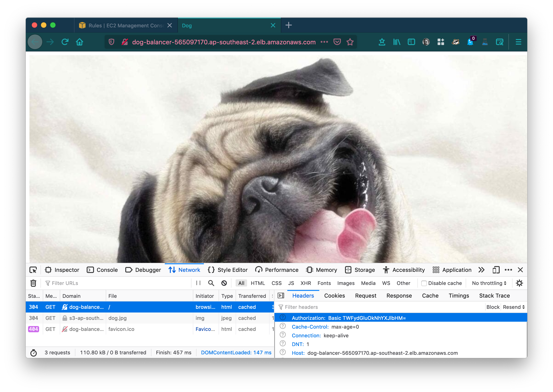Viewport: 553px width, 392px height.
Task: Open the network search magnifier icon
Action: 211,283
